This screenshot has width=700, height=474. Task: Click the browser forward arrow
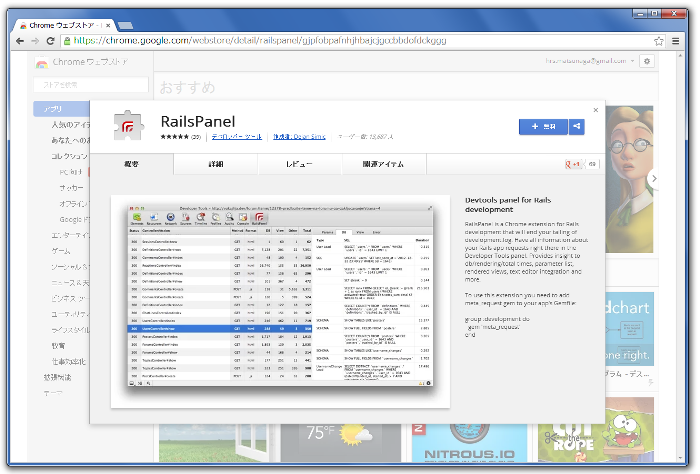click(x=35, y=41)
